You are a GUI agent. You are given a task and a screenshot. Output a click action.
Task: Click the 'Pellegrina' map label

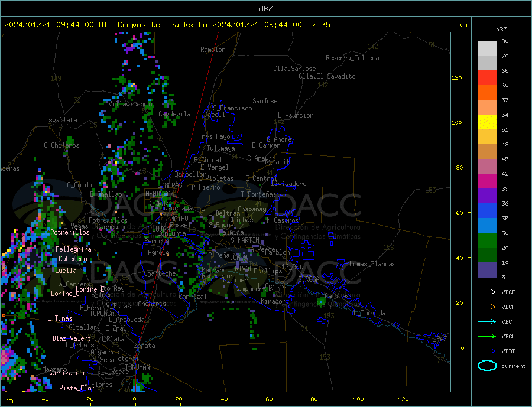pyautogui.click(x=74, y=249)
